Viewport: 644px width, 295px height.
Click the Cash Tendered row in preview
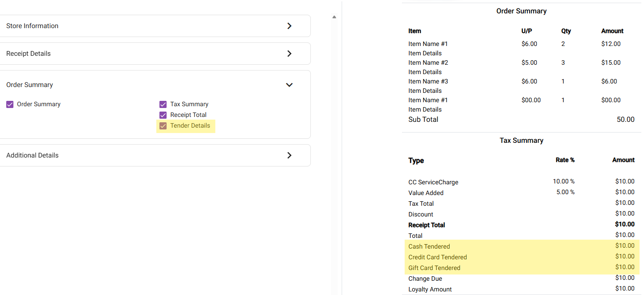[429, 246]
